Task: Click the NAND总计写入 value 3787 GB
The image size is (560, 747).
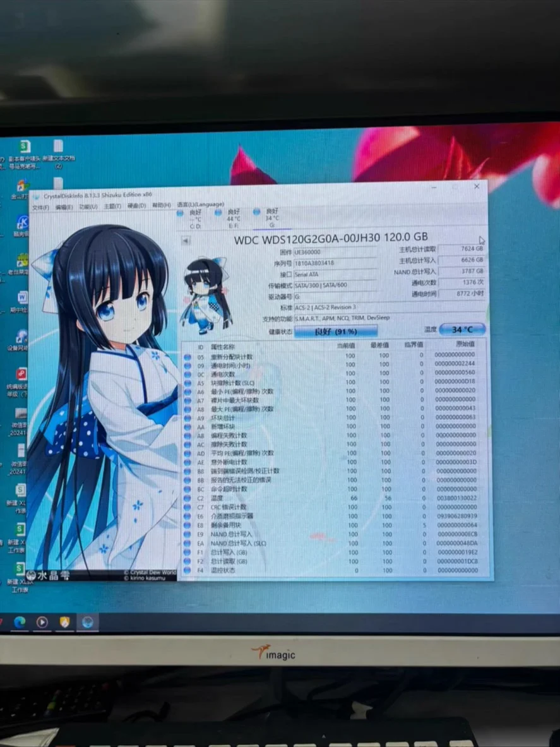Action: tap(462, 271)
